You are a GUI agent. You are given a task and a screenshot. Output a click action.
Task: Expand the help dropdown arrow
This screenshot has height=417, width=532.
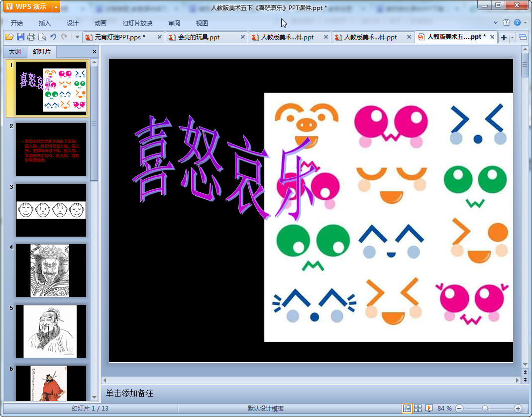point(525,23)
